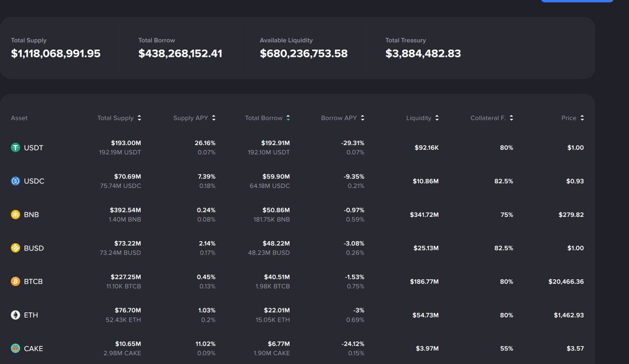Click CAKE collateral factor 55%

pos(506,349)
